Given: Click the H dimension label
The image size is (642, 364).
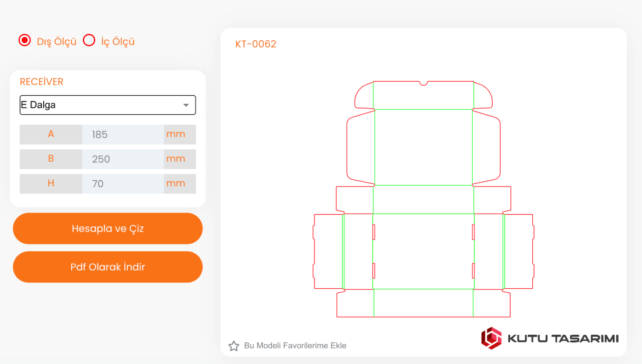Looking at the screenshot, I should tap(51, 183).
